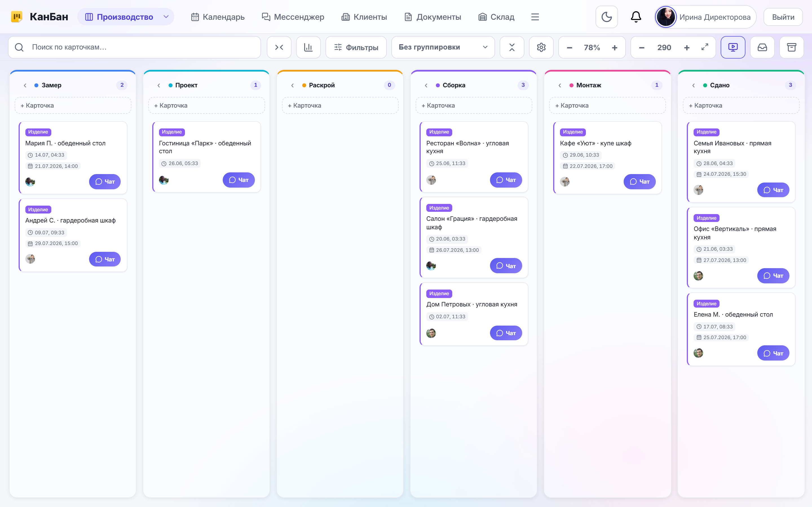
Task: Expand column width to fullscreen arrows icon
Action: pyautogui.click(x=705, y=47)
